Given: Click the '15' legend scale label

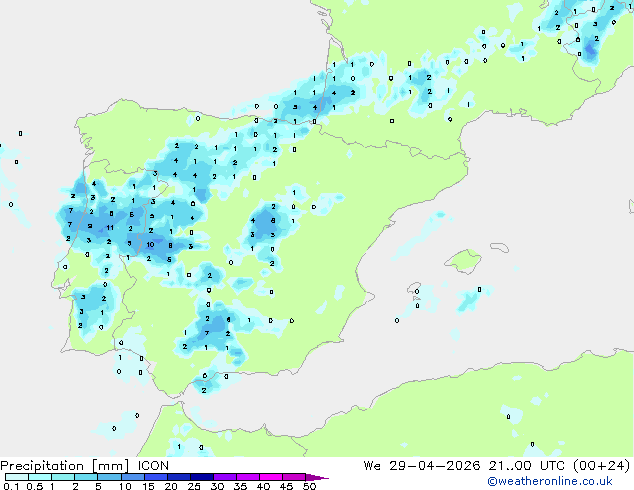Looking at the screenshot, I should (148, 486).
